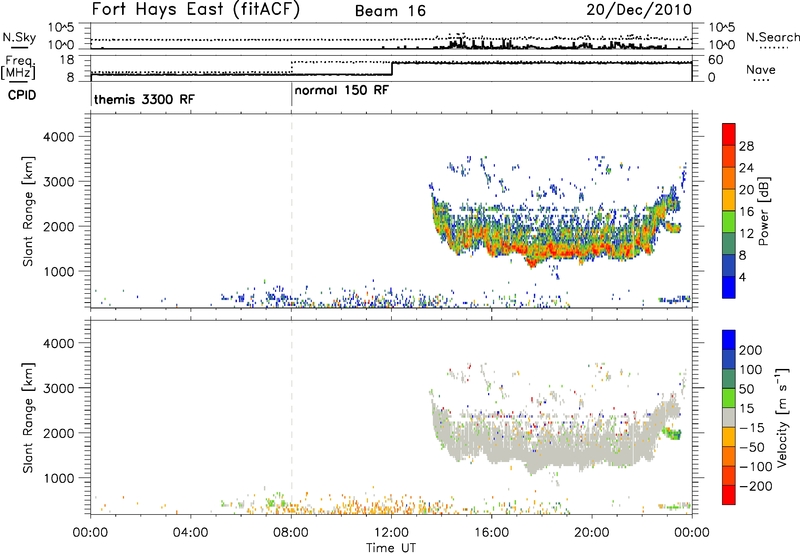Pick the gray Velocity segment between 15 and -15

[729, 417]
